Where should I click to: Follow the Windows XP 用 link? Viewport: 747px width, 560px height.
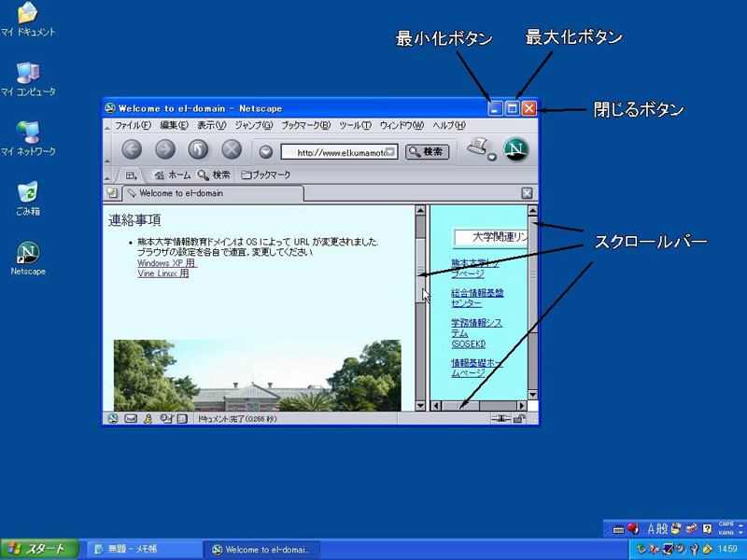[167, 263]
